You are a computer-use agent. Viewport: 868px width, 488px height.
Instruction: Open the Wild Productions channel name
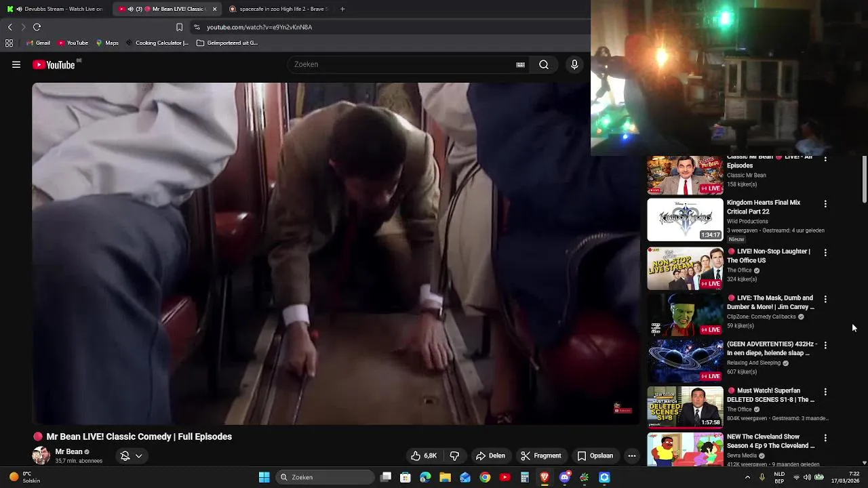(747, 221)
